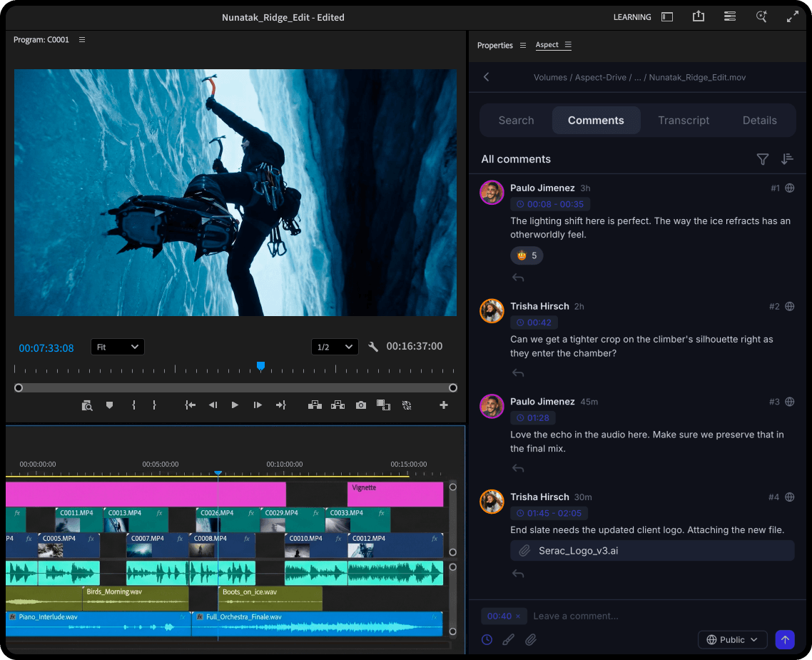The height and width of the screenshot is (660, 812).
Task: Open the 1/2 playback resolution dropdown
Action: (335, 347)
